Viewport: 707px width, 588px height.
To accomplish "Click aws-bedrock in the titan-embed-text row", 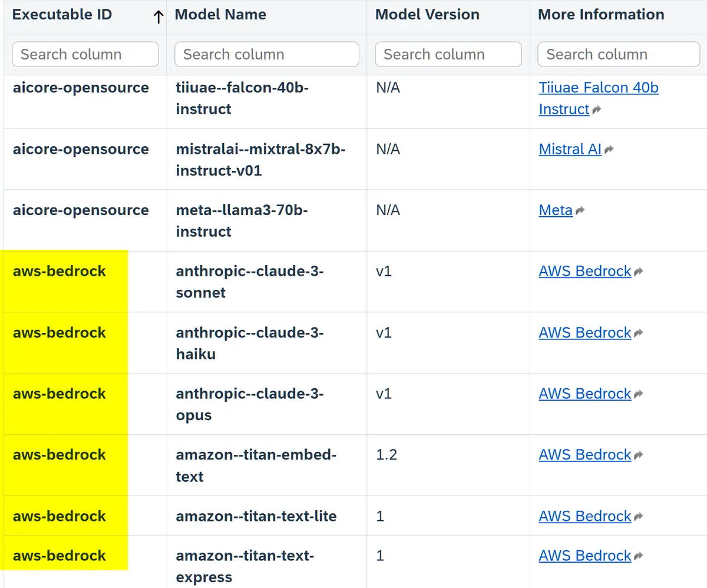I will 60,454.
